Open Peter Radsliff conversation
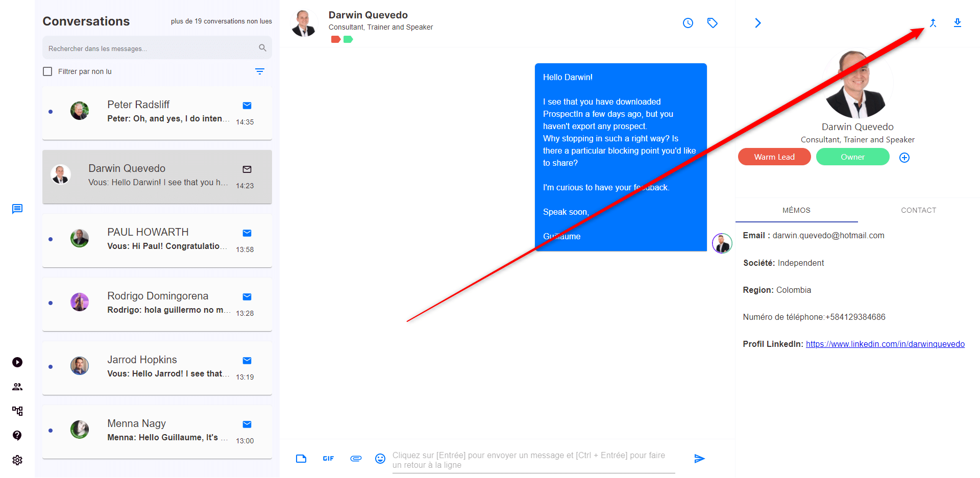Screen dimensions: 980x478 157,113
